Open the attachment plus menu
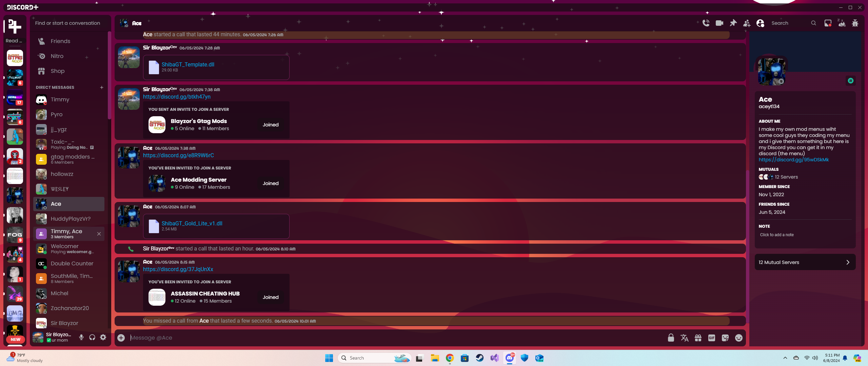 (121, 338)
